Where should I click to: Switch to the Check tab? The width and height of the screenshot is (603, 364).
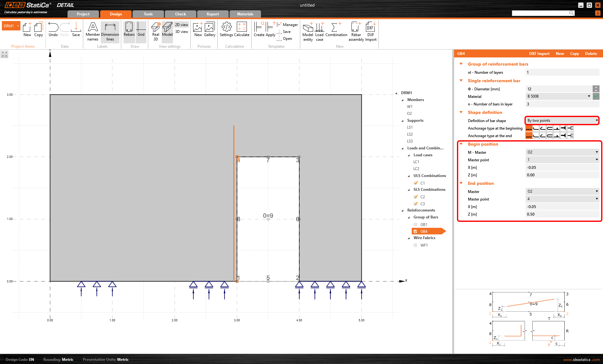pyautogui.click(x=180, y=14)
